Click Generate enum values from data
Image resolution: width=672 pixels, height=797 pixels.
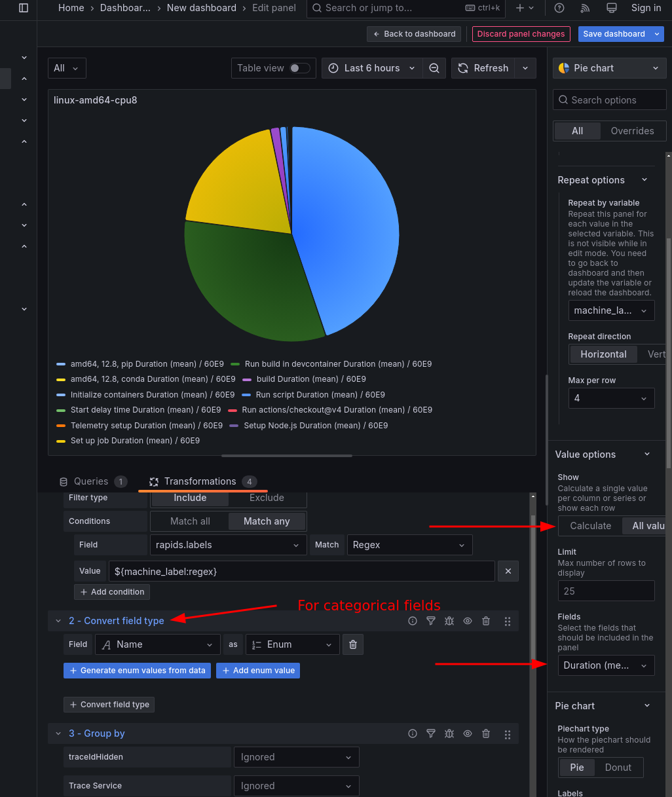tap(137, 671)
